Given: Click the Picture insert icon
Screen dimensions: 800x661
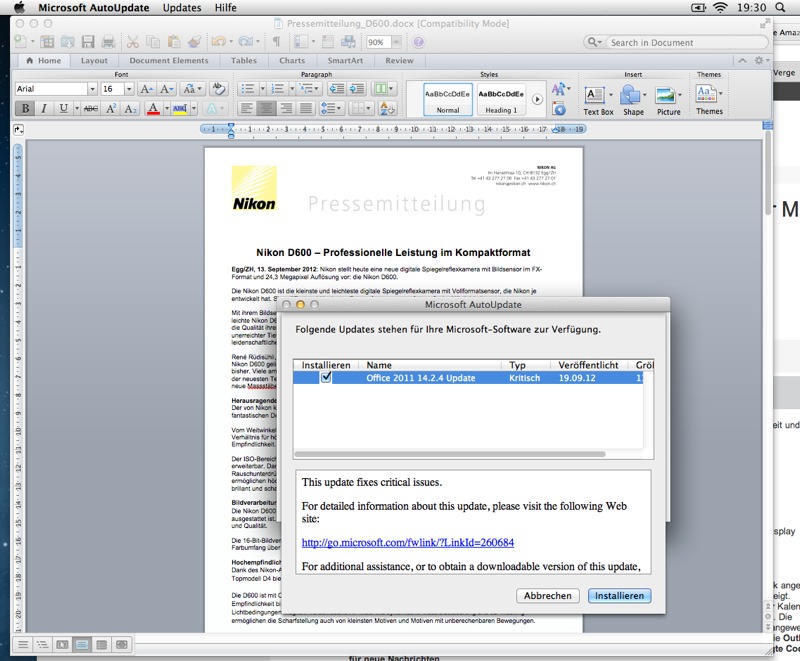Looking at the screenshot, I should pyautogui.click(x=668, y=100).
